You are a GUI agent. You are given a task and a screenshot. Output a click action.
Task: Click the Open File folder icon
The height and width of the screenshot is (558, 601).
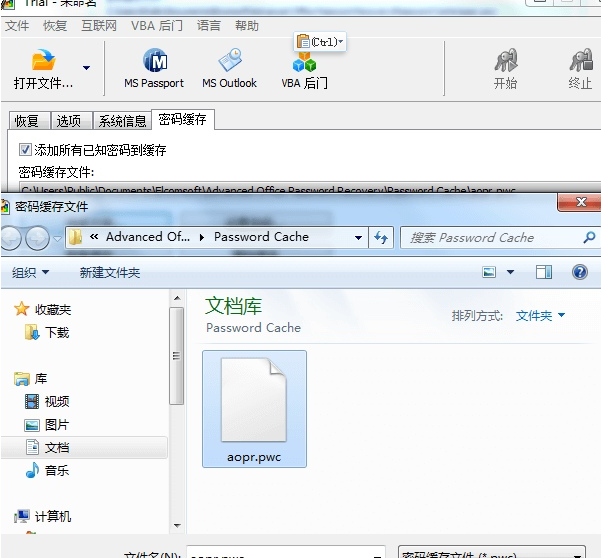(43, 60)
